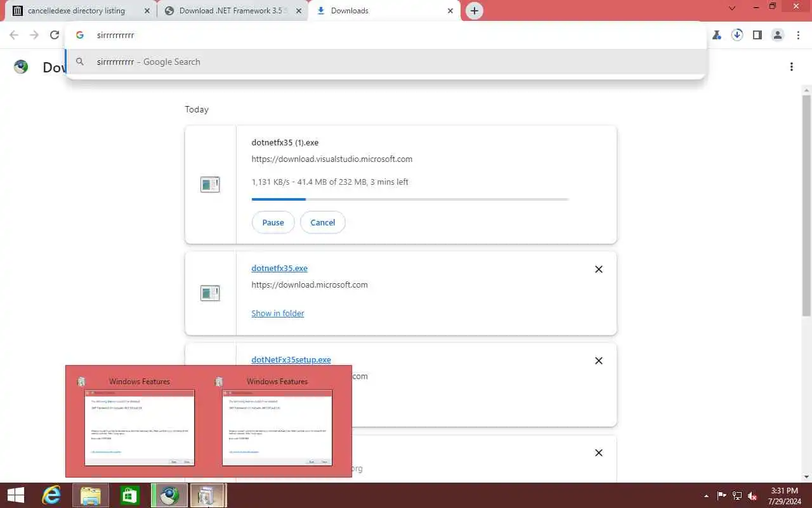Open the dotnetfx35.exe file link
The height and width of the screenshot is (508, 812).
279,268
